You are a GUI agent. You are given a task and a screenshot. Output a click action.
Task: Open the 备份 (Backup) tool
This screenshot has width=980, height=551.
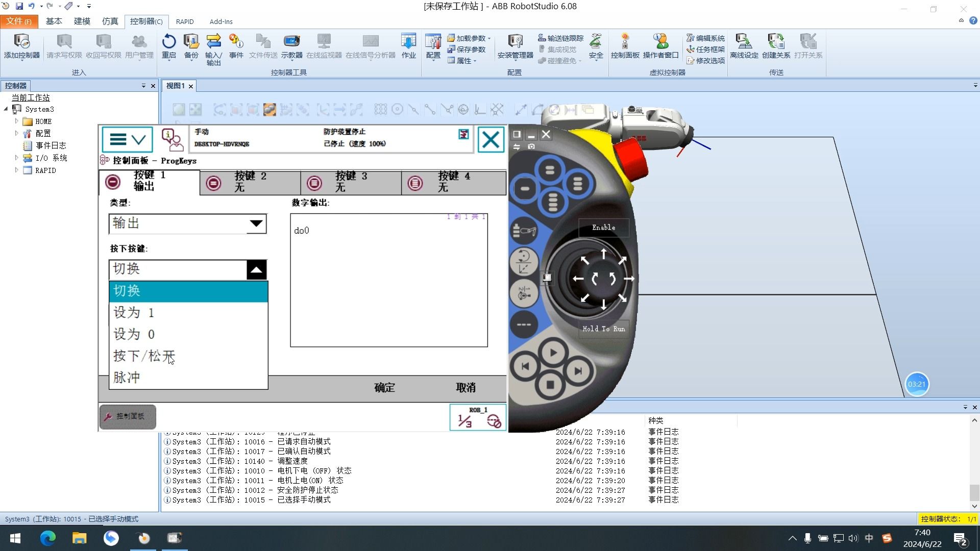191,46
